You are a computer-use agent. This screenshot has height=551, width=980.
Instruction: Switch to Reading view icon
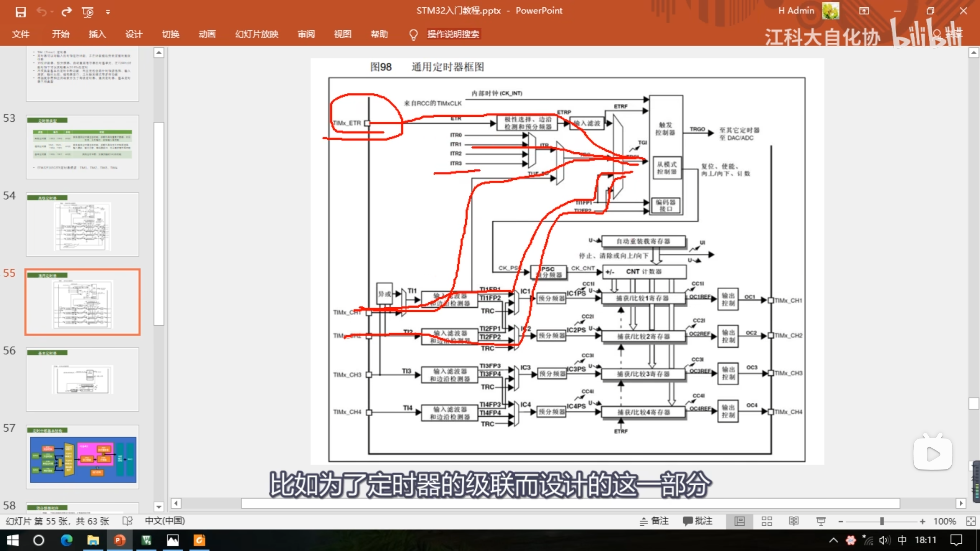click(x=794, y=521)
